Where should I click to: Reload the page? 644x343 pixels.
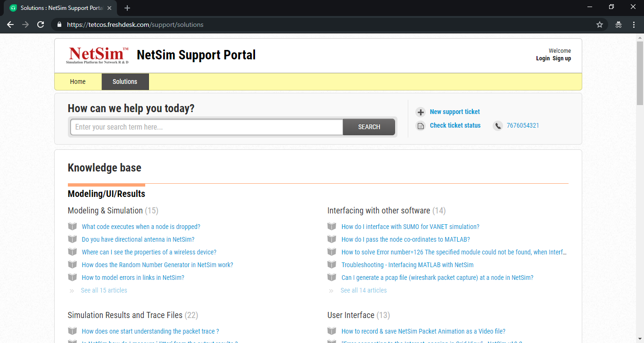pos(41,24)
